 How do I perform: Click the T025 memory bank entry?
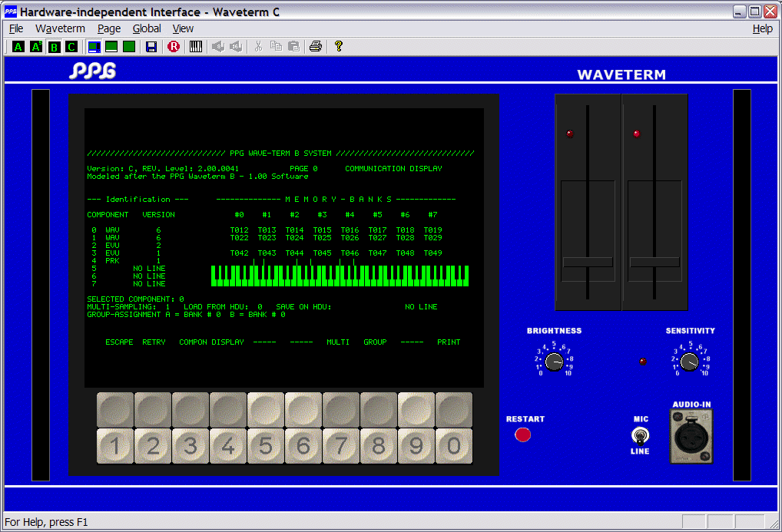tap(322, 238)
